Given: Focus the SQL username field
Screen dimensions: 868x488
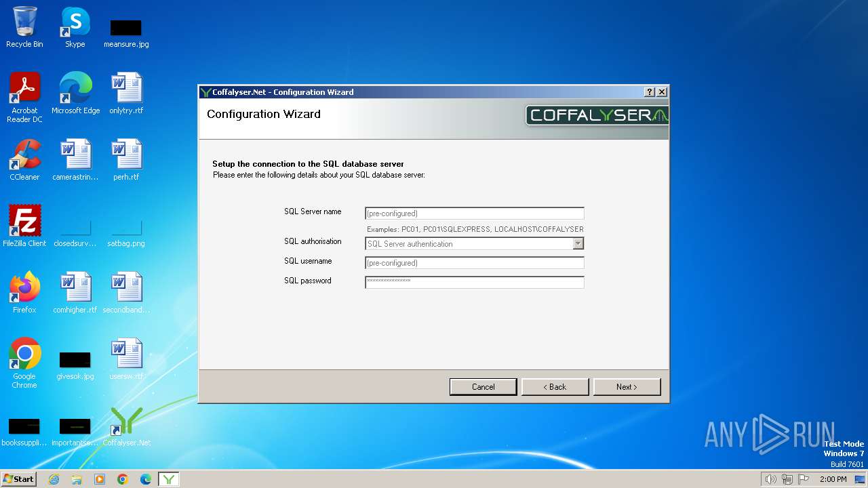Looking at the screenshot, I should [475, 263].
